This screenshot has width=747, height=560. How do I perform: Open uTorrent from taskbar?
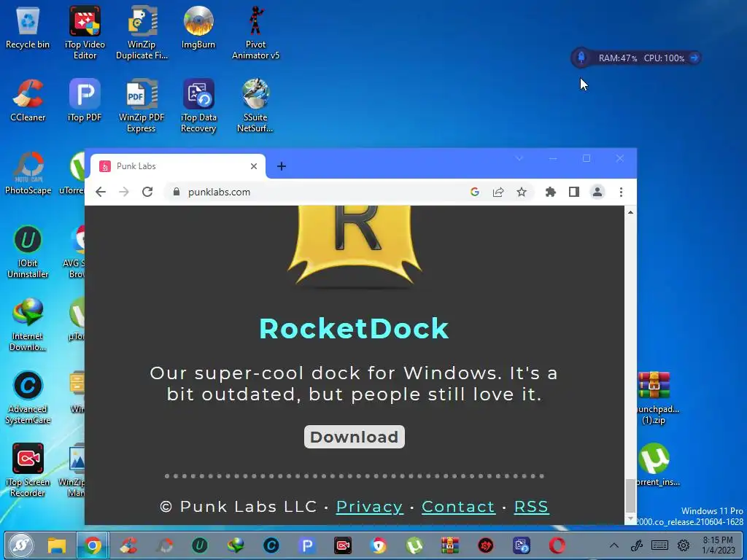[414, 545]
